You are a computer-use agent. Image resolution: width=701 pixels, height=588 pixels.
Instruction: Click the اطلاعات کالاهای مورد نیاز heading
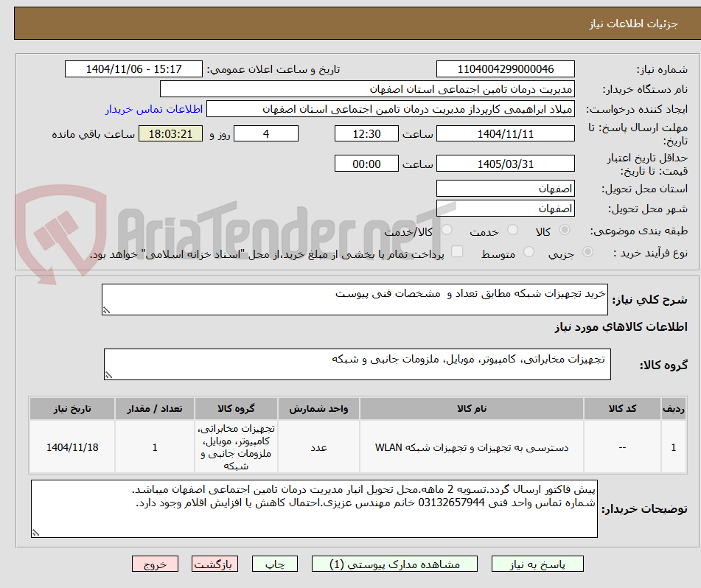621,327
